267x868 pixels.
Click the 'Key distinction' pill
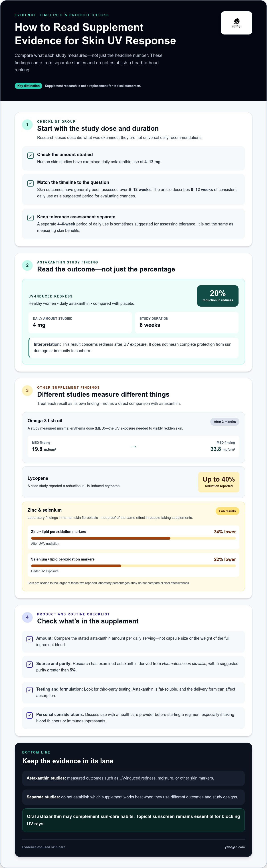click(x=28, y=86)
